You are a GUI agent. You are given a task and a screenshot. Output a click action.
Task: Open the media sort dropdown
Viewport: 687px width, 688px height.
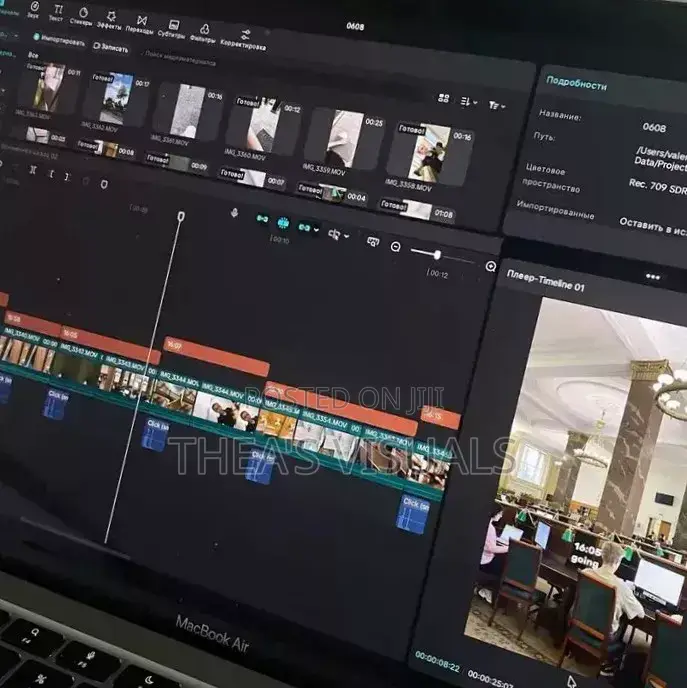point(469,102)
